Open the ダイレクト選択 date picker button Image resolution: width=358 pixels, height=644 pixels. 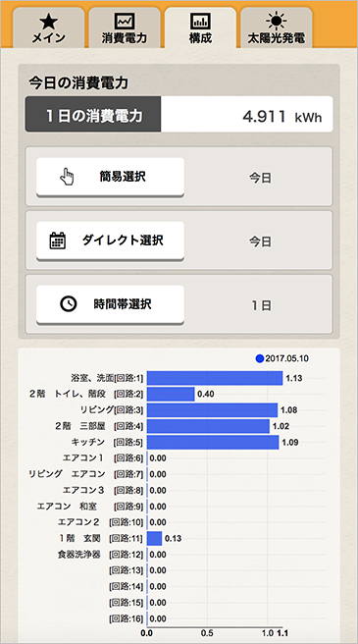tap(110, 241)
